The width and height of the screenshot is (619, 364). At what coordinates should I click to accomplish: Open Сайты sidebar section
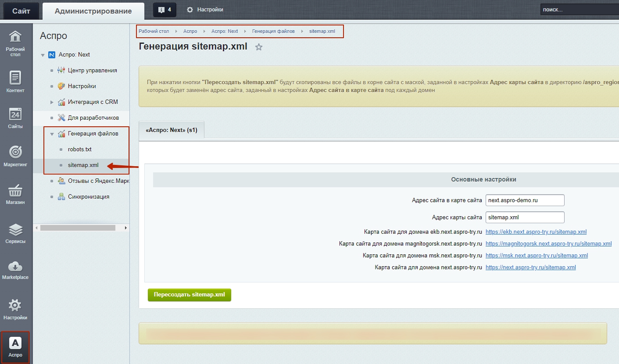pos(15,118)
